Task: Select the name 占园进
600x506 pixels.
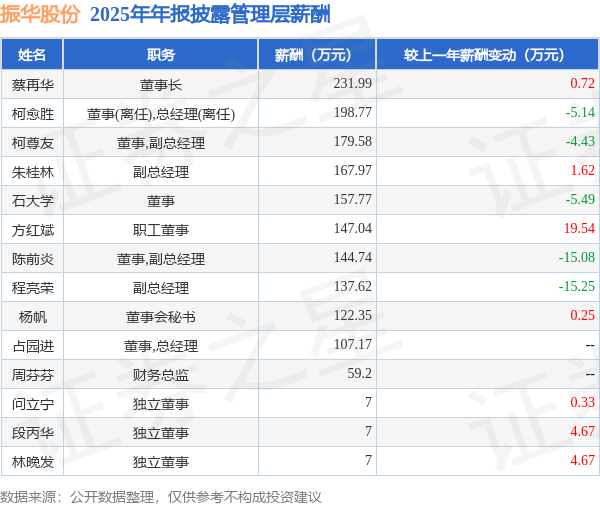Action: (33, 346)
